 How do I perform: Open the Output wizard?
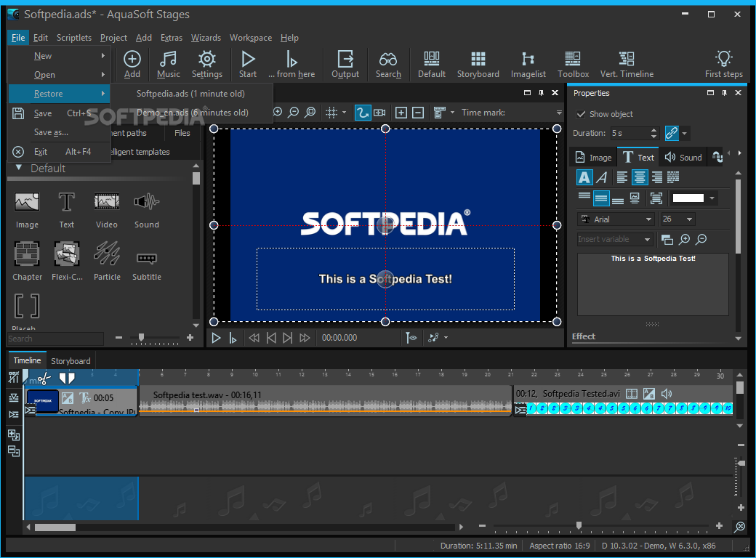345,64
